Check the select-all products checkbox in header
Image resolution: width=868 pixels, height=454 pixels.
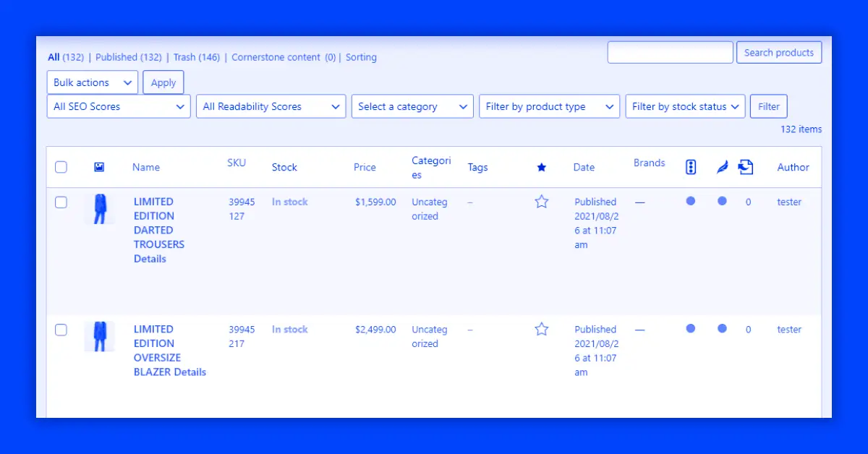point(61,167)
